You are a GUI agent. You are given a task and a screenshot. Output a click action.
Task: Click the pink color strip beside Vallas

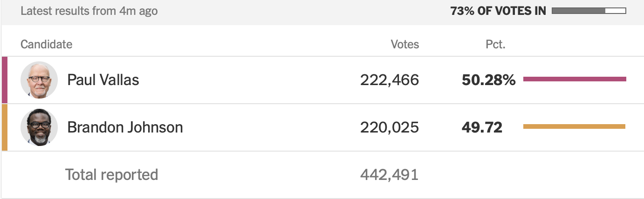5,80
